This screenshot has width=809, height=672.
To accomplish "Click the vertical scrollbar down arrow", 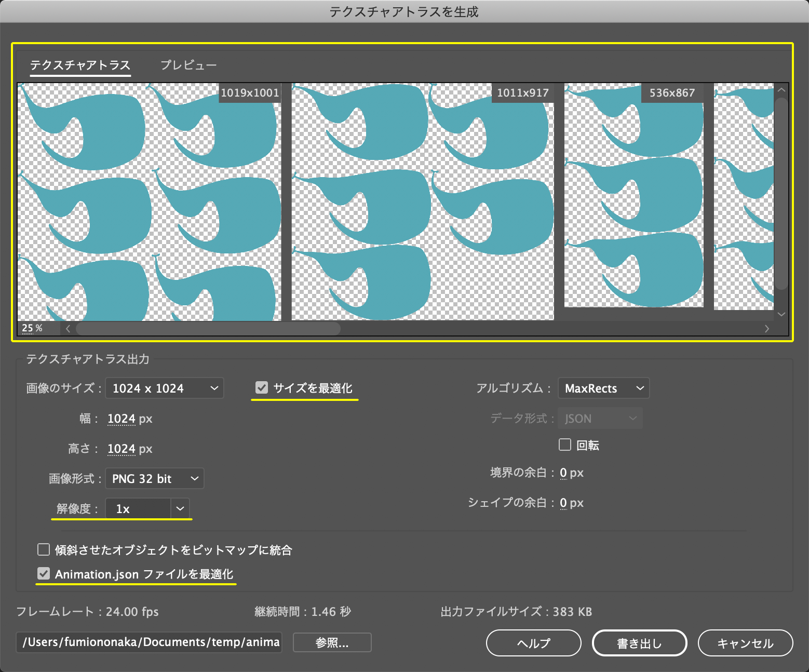I will [781, 314].
